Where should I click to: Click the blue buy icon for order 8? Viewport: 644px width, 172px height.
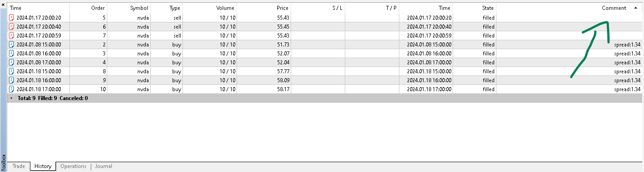tap(12, 71)
